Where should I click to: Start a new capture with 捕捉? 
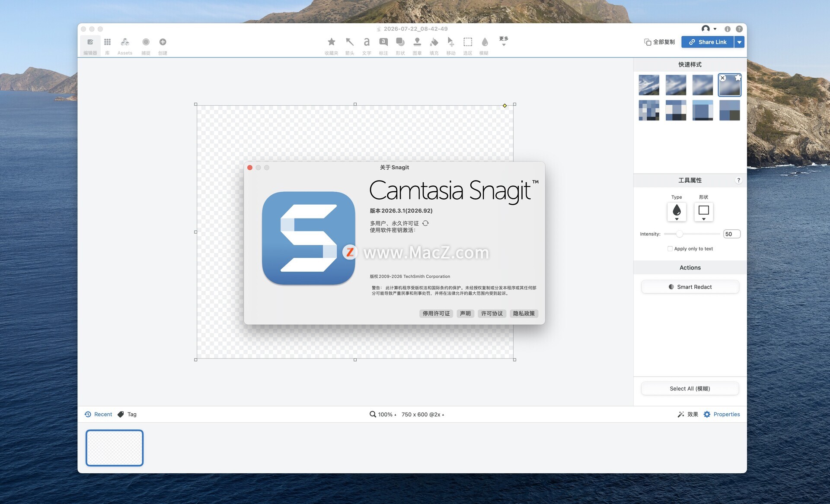click(146, 46)
